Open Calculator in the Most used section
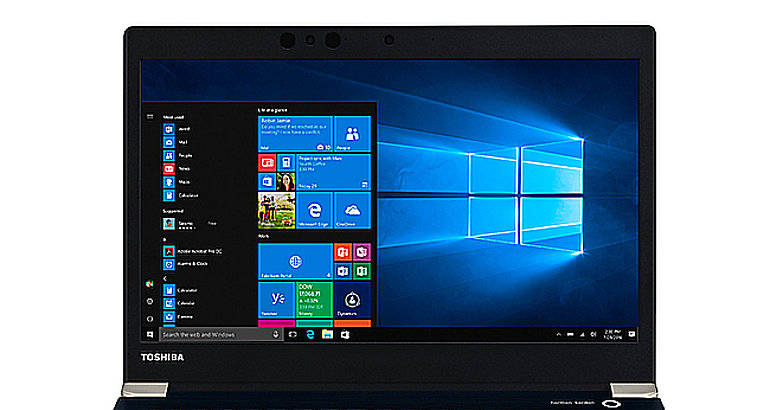Screen dimensions: 770x410 tap(181, 195)
